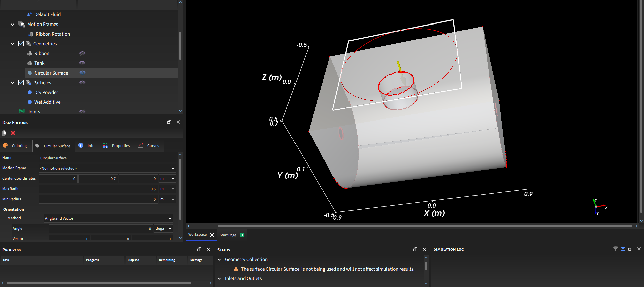
Task: Switch to the Info tab
Action: click(87, 146)
